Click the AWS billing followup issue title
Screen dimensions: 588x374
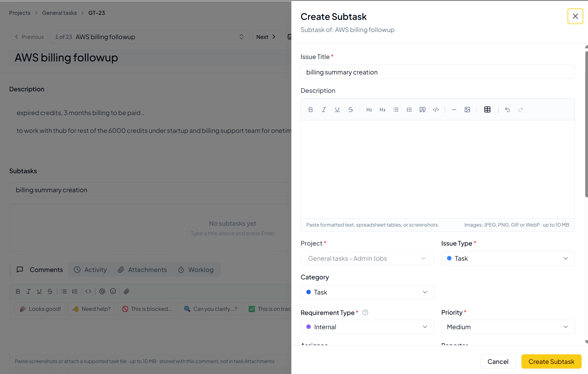pyautogui.click(x=66, y=58)
